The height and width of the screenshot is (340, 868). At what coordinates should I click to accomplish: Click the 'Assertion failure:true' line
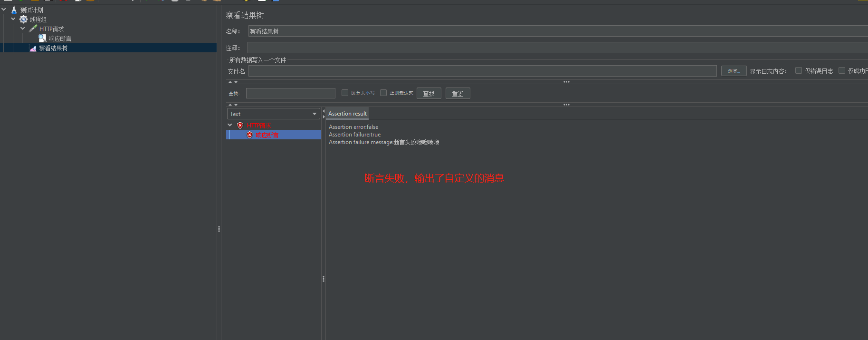click(x=354, y=135)
